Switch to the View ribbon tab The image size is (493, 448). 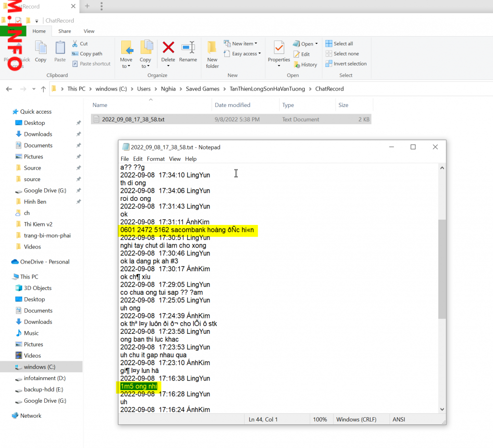[89, 31]
